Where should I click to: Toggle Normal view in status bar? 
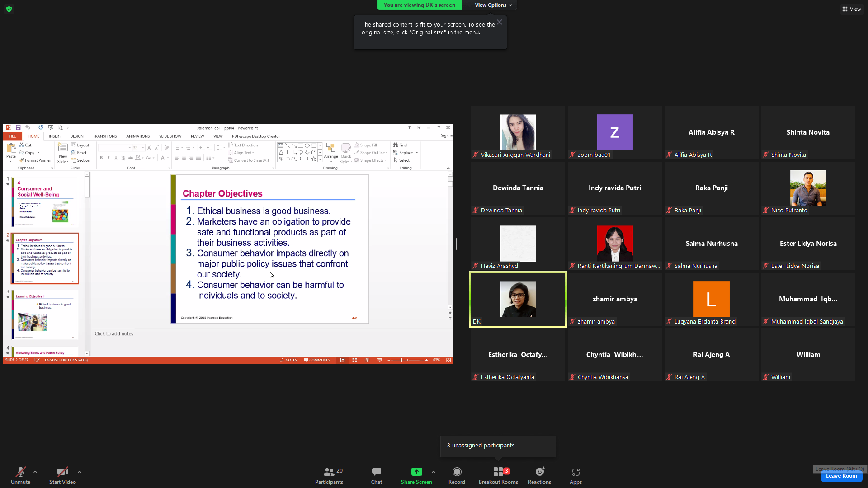point(342,360)
